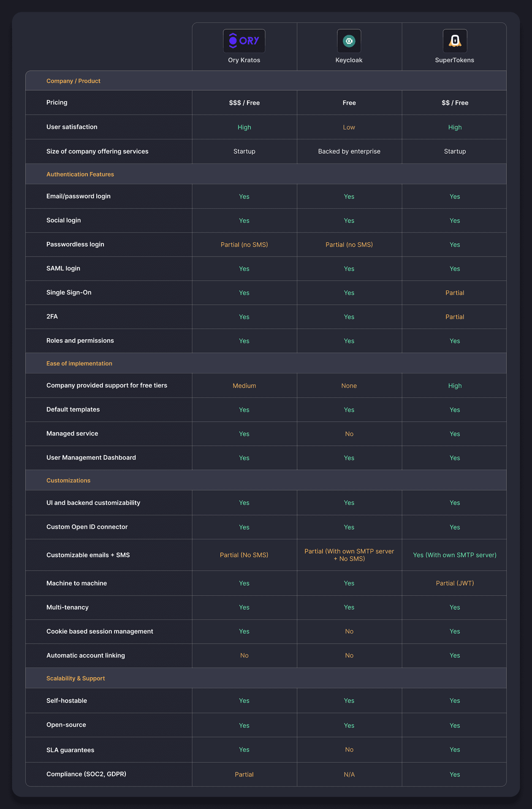The image size is (532, 809).
Task: Select the SAML login row label
Action: (x=63, y=268)
